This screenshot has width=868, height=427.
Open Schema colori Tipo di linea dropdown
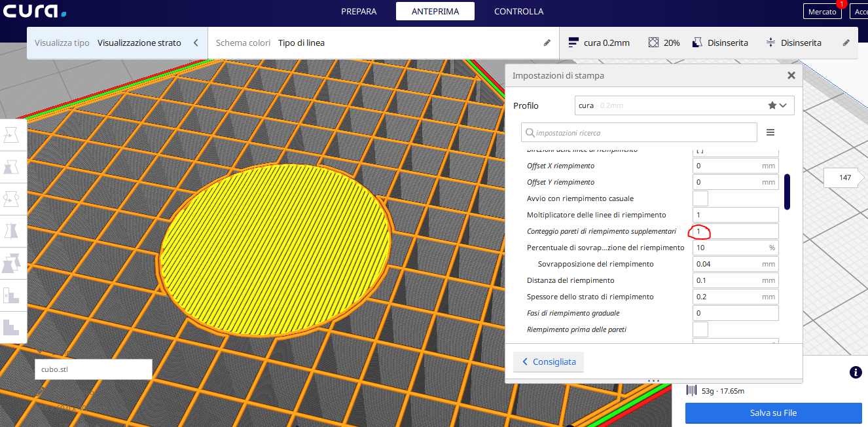(380, 43)
